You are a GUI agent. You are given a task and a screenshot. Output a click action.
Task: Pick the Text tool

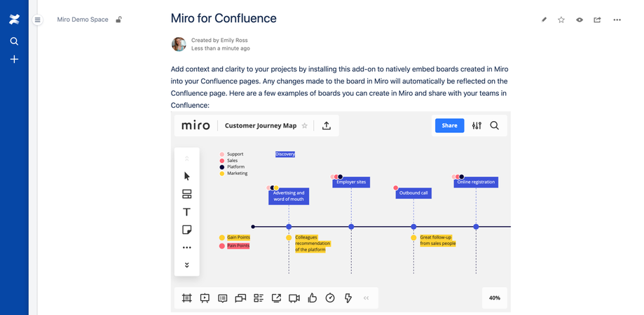tap(187, 212)
